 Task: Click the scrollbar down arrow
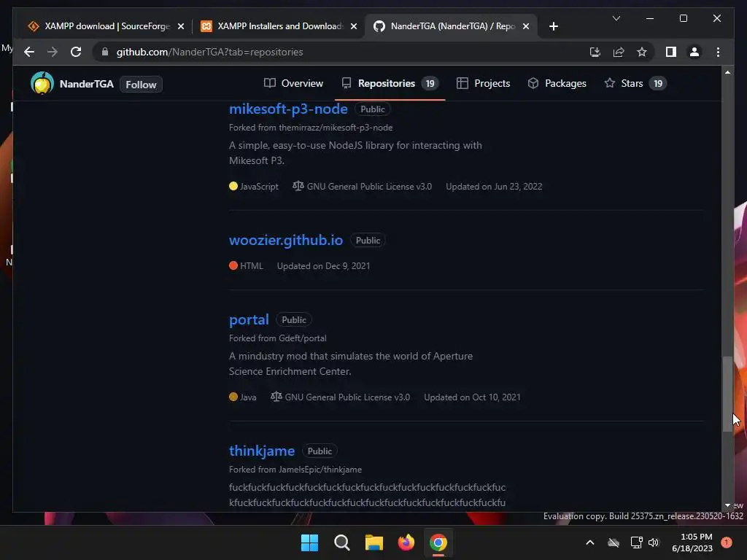[x=727, y=505]
